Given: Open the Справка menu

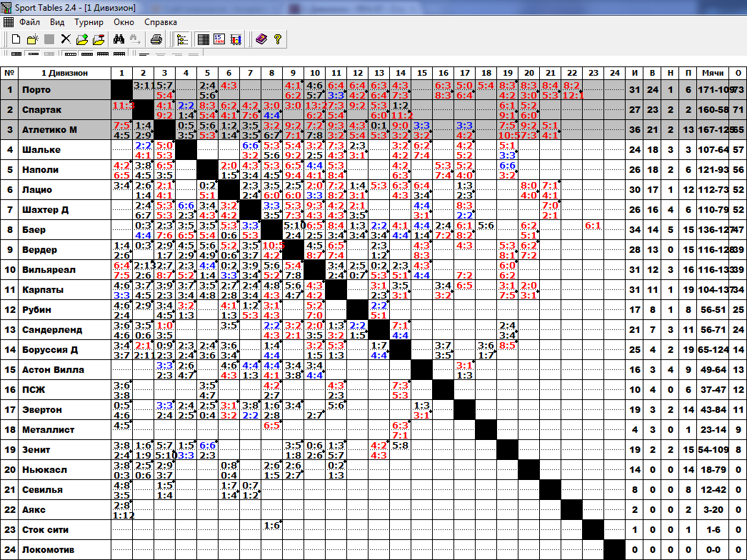Looking at the screenshot, I should coord(161,22).
